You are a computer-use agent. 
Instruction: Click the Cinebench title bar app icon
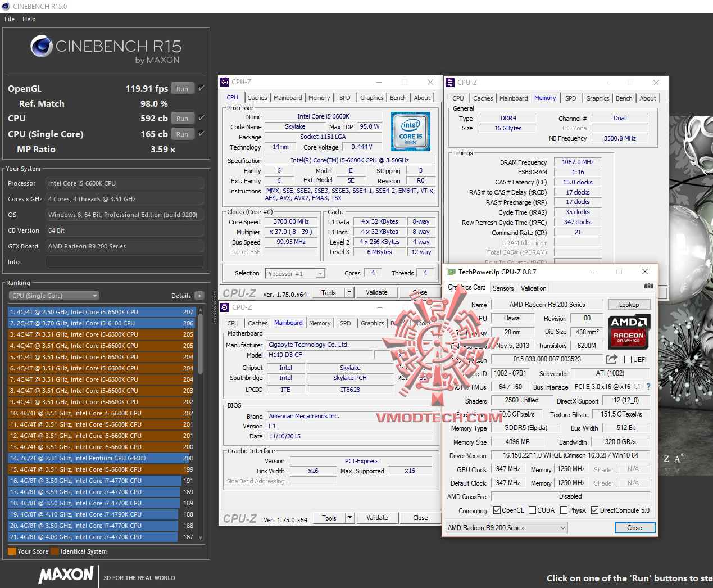[x=6, y=6]
